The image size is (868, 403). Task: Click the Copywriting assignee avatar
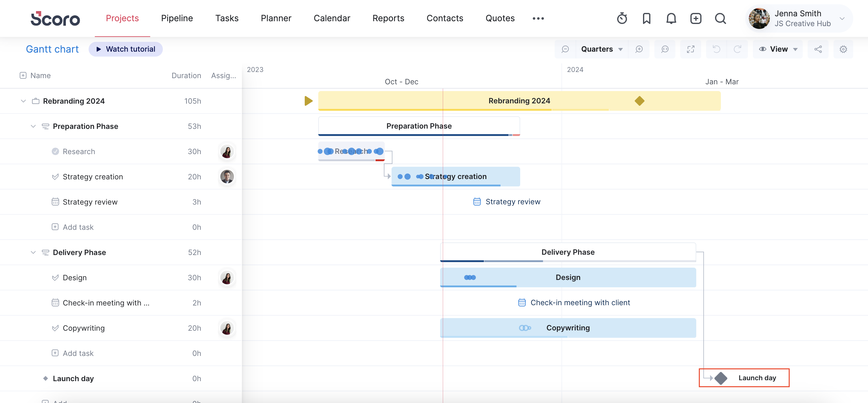[227, 328]
